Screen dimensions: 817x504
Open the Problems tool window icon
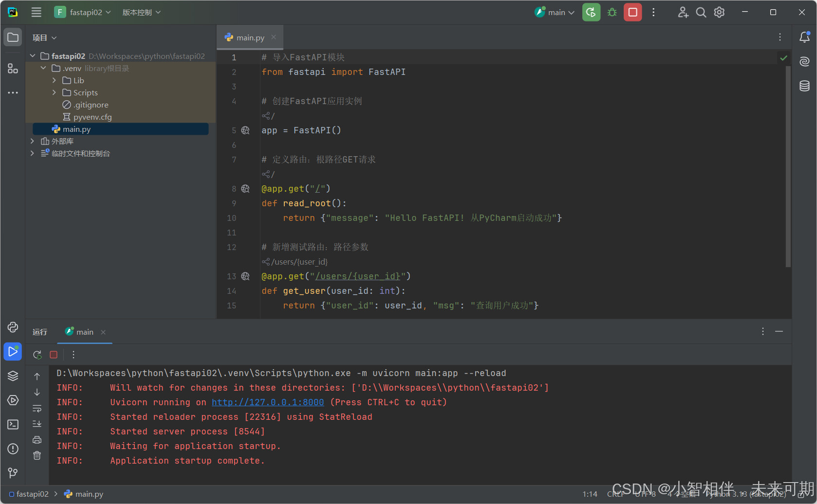click(13, 449)
